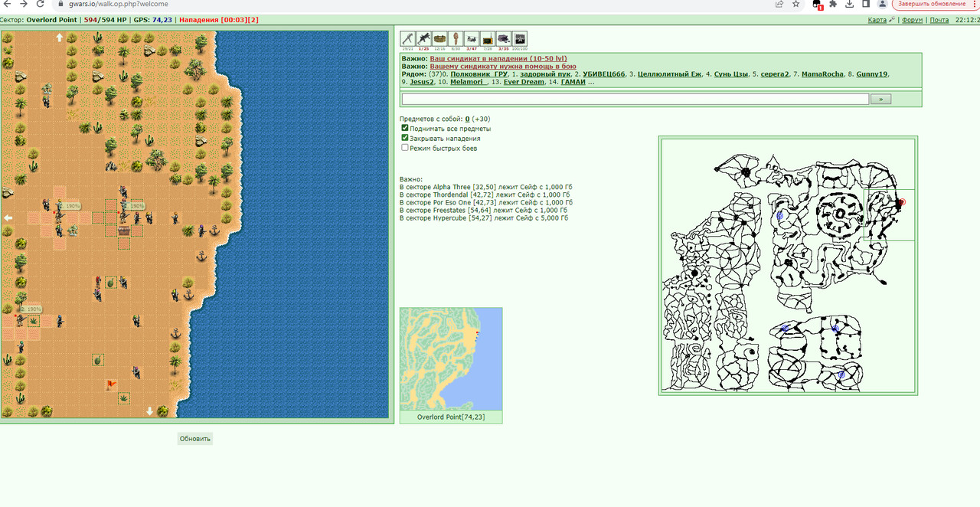Click the grenade item slot icon
Viewport: 980px width, 507px height.
coord(456,38)
